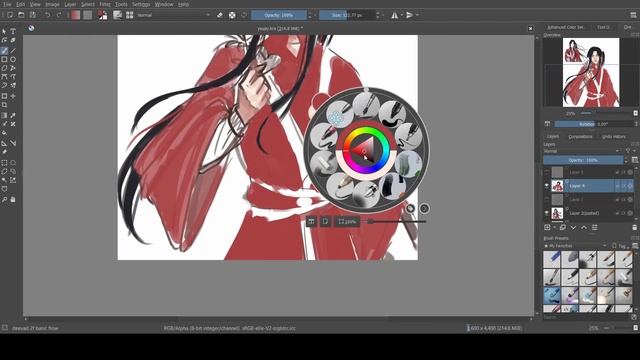Select the Shape Select arrow tool
The height and width of the screenshot is (360, 640).
click(x=4, y=31)
